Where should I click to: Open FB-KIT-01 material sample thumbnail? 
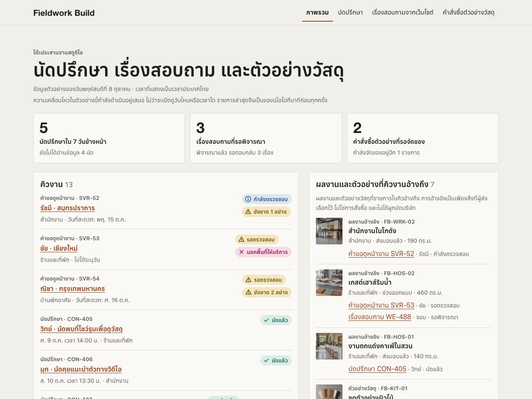click(329, 392)
